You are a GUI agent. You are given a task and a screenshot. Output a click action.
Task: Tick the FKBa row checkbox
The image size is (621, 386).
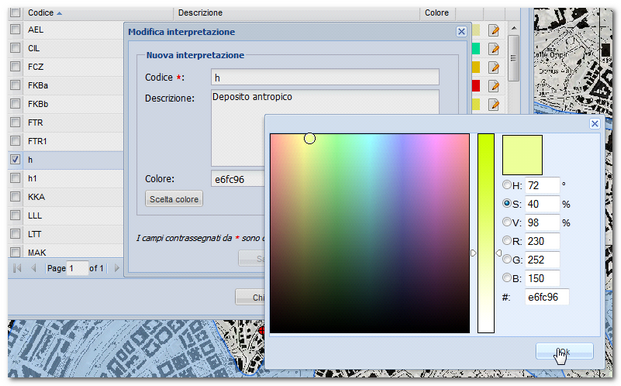[x=15, y=85]
